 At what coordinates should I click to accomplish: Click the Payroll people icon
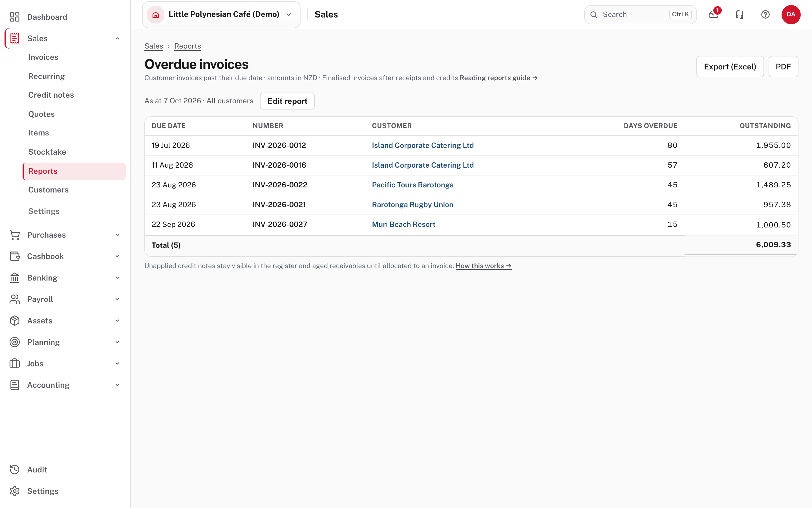pos(14,299)
